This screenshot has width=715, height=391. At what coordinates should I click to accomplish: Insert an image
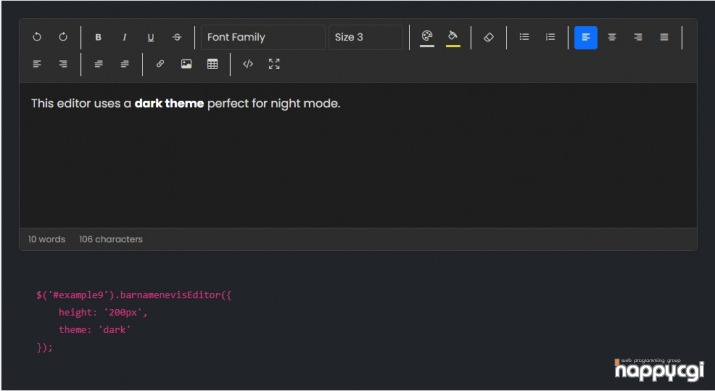tap(186, 64)
